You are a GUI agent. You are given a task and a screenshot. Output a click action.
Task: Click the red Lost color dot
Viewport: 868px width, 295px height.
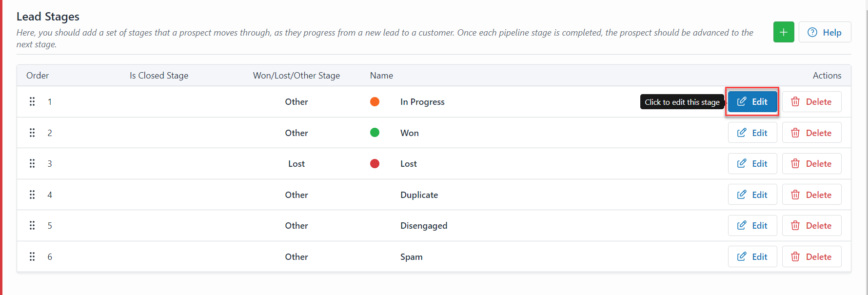click(375, 163)
